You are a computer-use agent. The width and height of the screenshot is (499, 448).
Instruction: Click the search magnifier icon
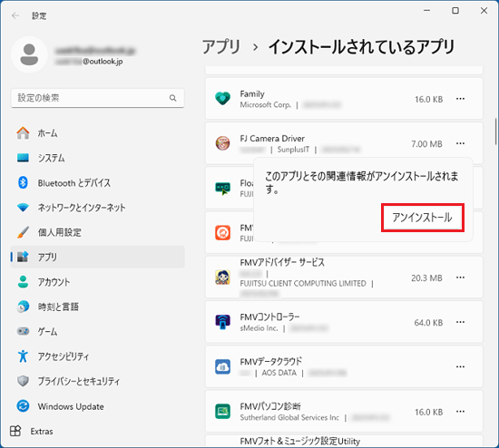(x=172, y=98)
